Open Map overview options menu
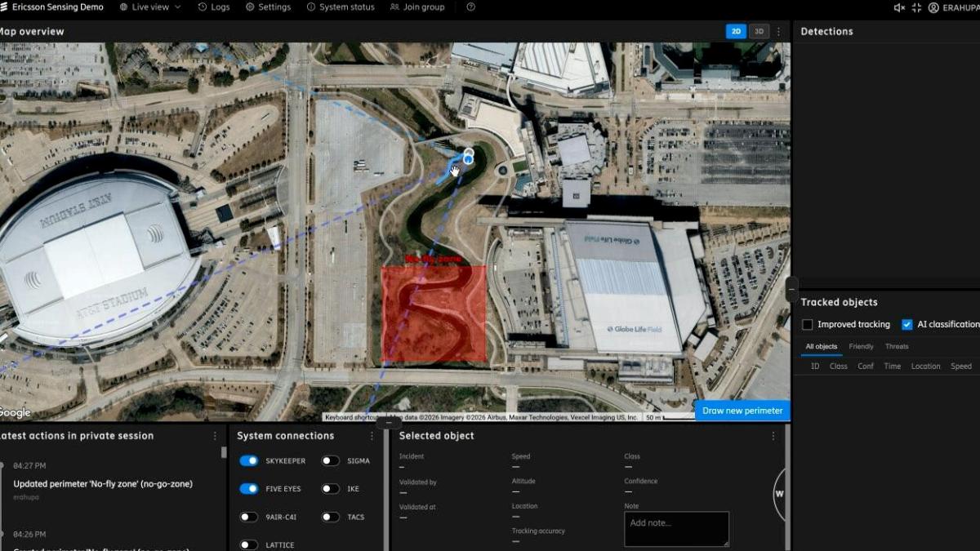 coord(778,32)
